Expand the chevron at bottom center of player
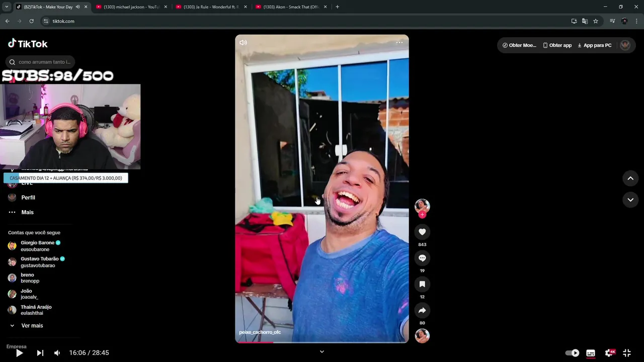Screen dimensions: 644x362 pos(322,352)
